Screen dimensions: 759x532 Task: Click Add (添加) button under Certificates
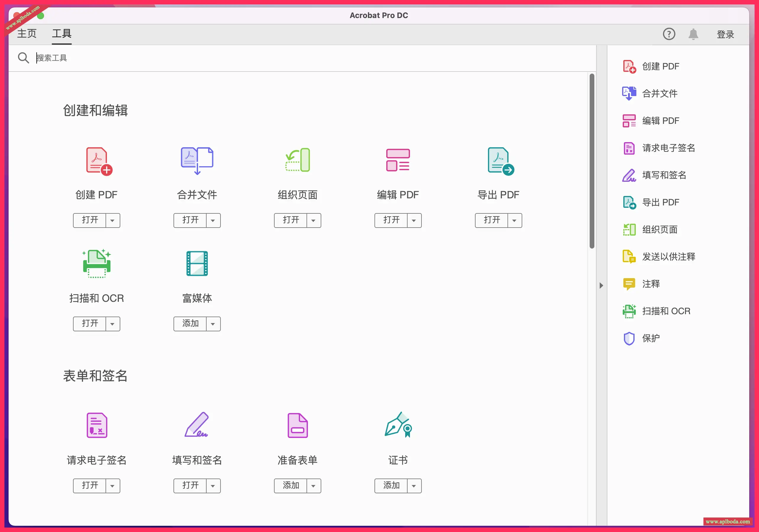[391, 486]
